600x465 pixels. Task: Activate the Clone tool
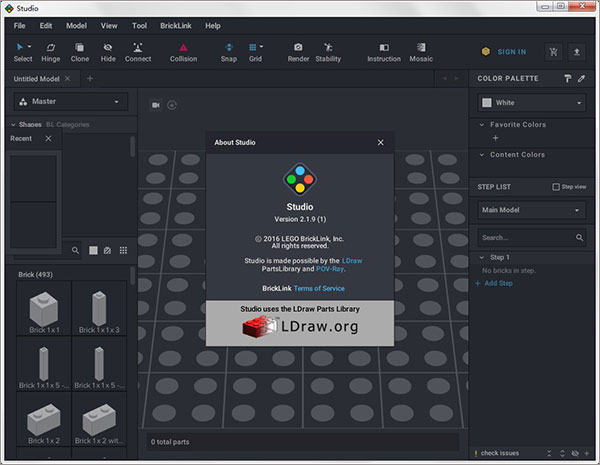tap(80, 52)
